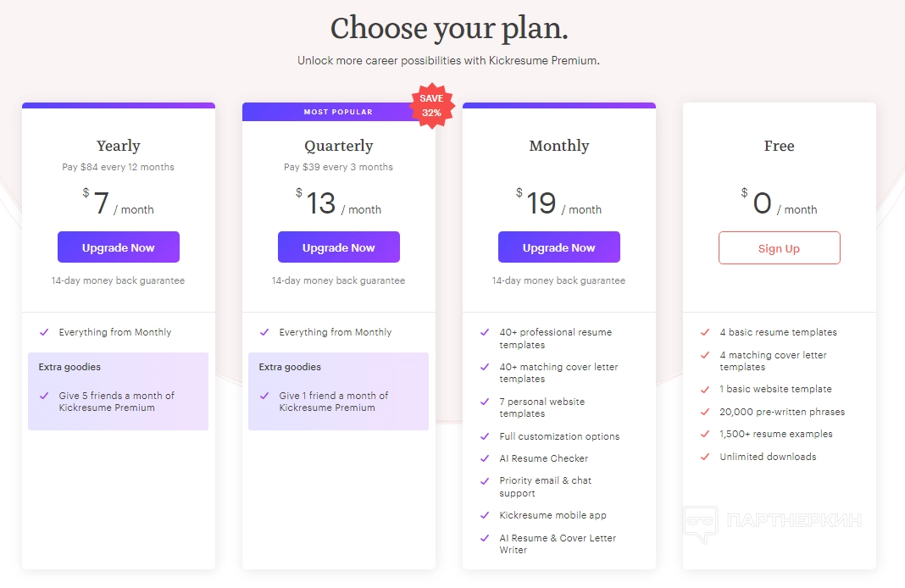Click the Yearly plan's Extra goodies box heading
The width and height of the screenshot is (905, 588).
pos(69,367)
